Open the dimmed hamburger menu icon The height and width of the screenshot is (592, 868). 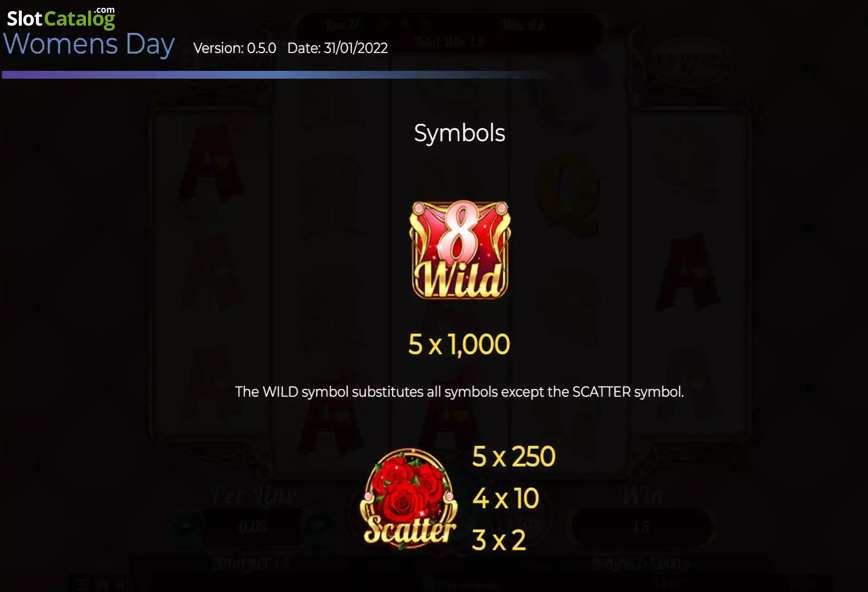(x=83, y=585)
